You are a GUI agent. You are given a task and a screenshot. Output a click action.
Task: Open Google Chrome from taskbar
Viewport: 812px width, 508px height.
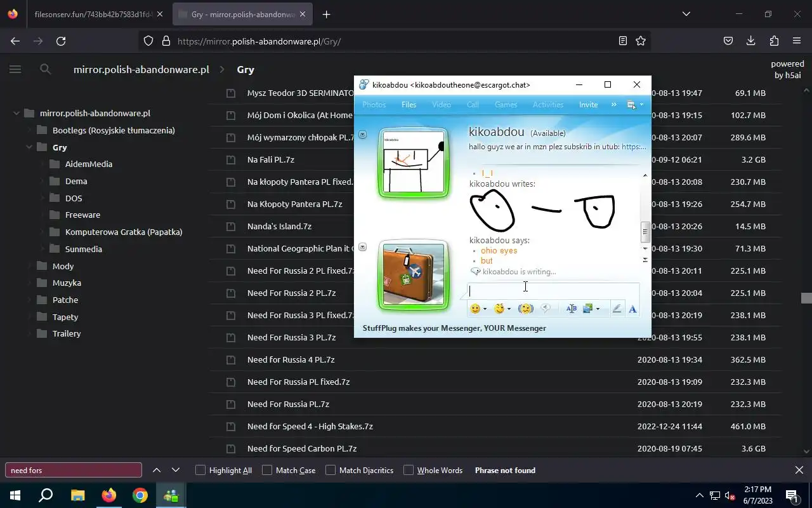point(140,495)
